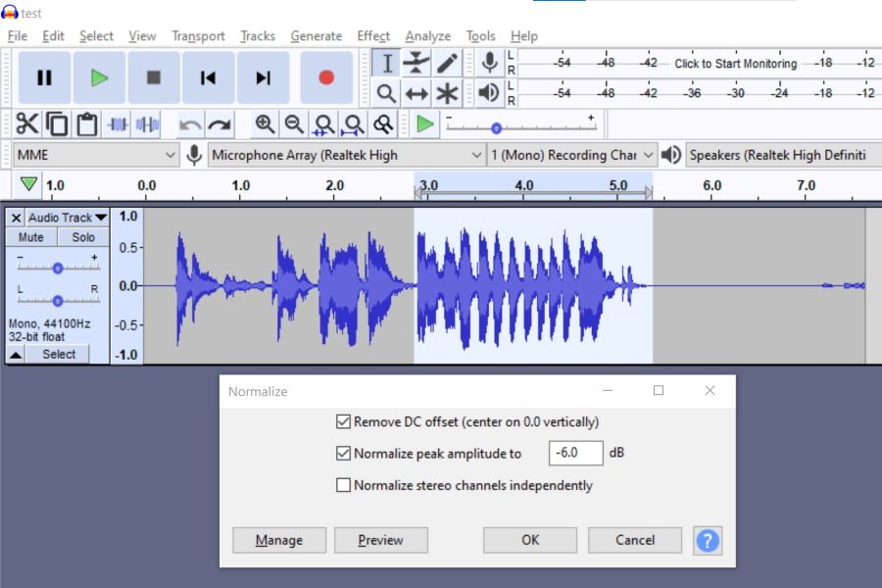This screenshot has width=882, height=588.
Task: Open the Edit menu
Action: click(53, 36)
